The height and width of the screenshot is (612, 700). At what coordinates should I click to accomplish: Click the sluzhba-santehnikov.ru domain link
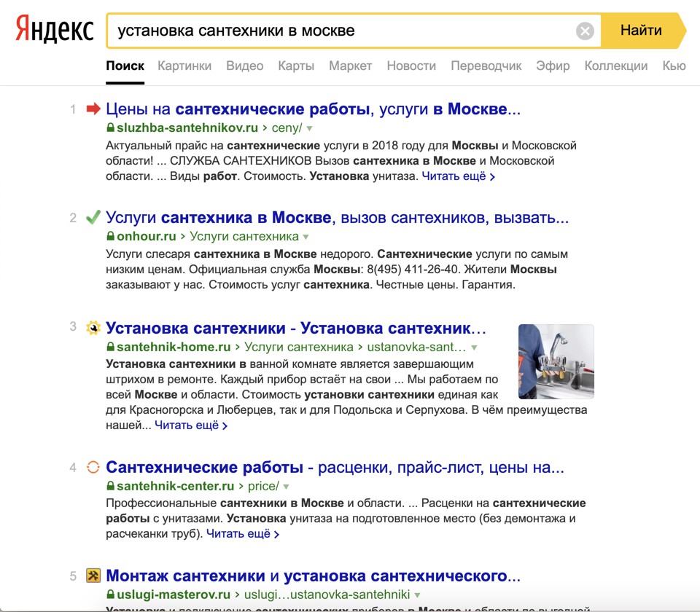(x=187, y=127)
